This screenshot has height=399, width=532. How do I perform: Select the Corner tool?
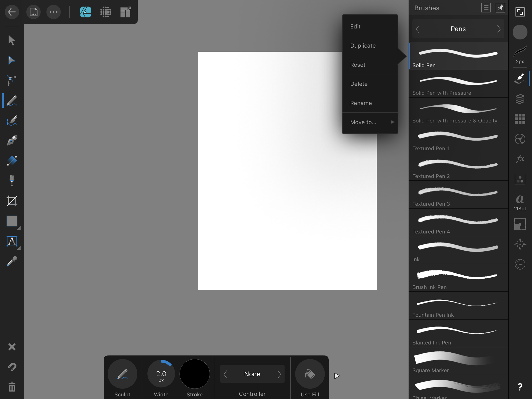point(11,80)
